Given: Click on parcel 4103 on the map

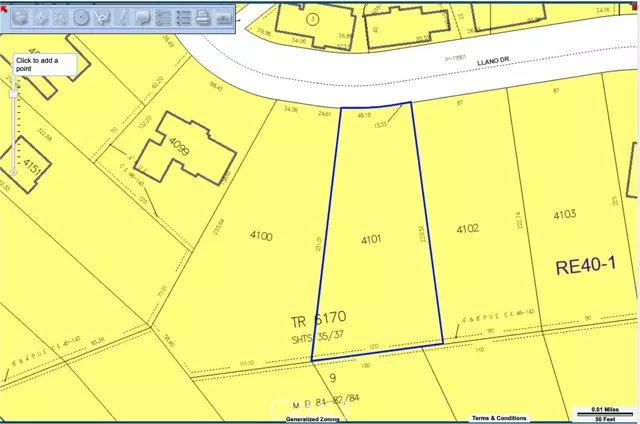Looking at the screenshot, I should (565, 213).
